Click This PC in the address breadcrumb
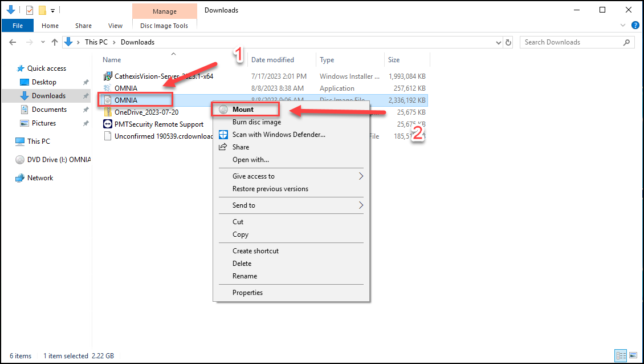The width and height of the screenshot is (644, 364). tap(96, 42)
